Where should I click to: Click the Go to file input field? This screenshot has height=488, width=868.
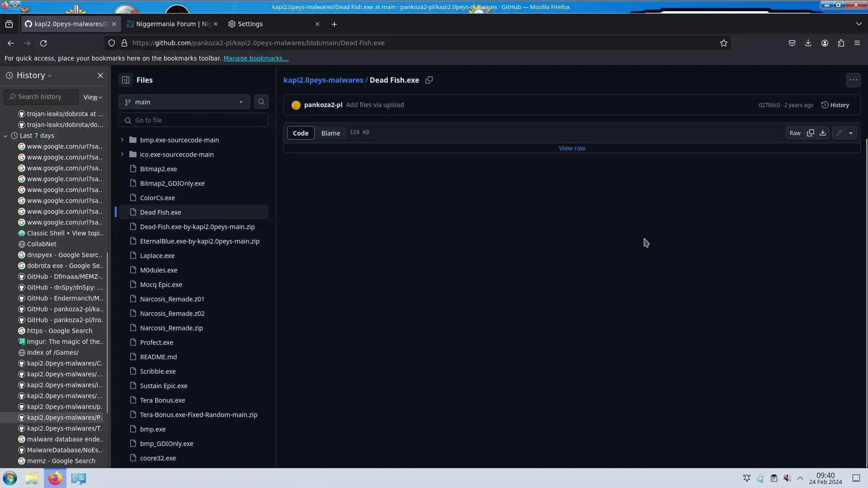click(199, 120)
